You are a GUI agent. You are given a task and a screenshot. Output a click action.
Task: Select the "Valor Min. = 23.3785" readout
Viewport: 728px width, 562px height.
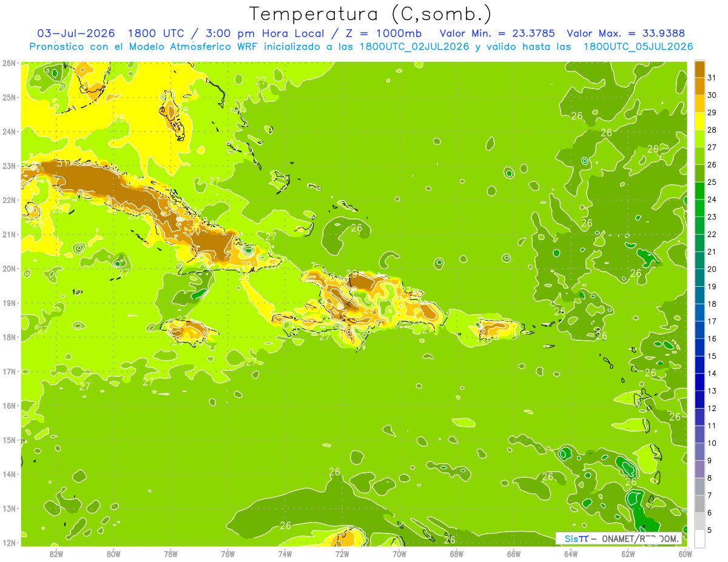click(496, 33)
